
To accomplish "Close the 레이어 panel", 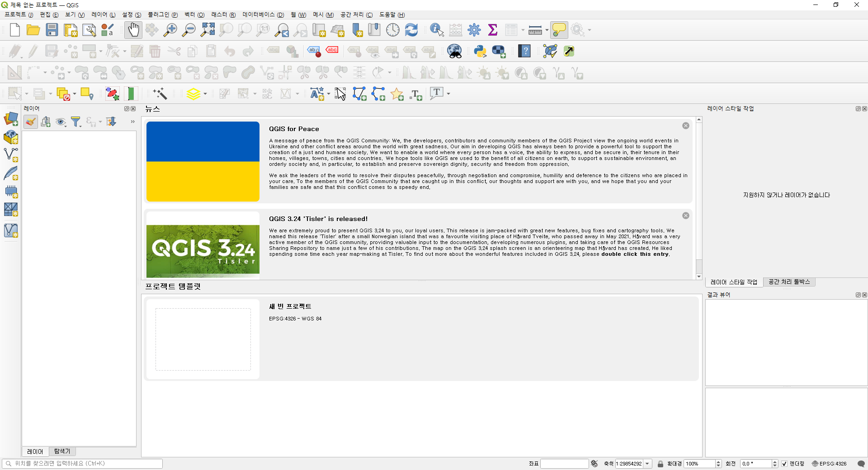I will coord(133,109).
